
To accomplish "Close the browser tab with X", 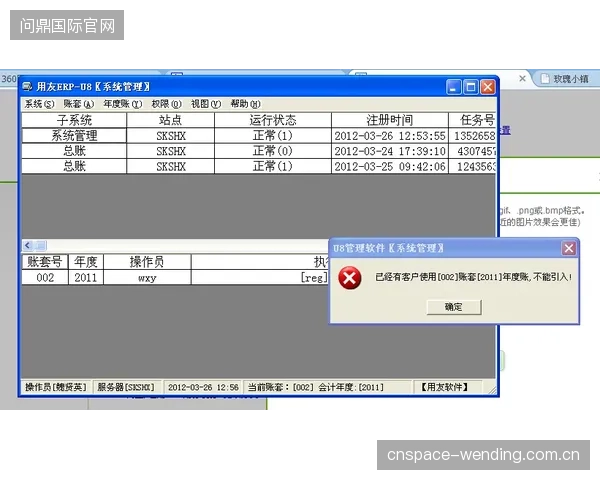I will coord(522,78).
